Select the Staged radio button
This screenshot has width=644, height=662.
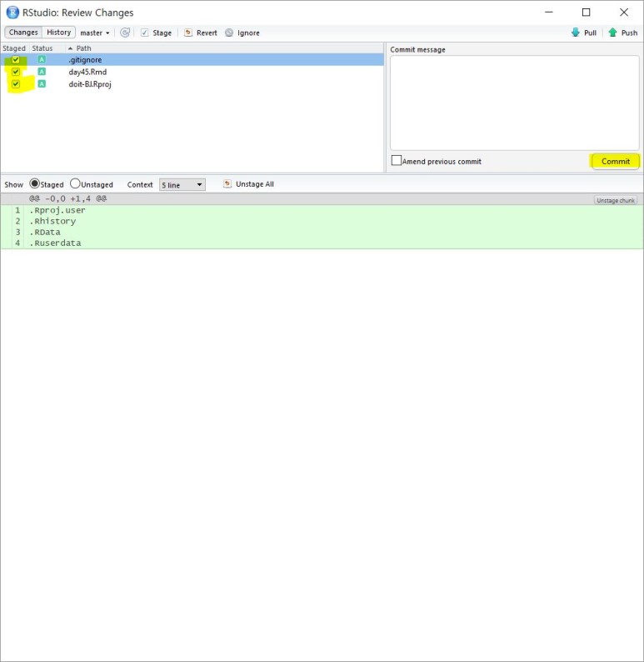click(x=35, y=183)
